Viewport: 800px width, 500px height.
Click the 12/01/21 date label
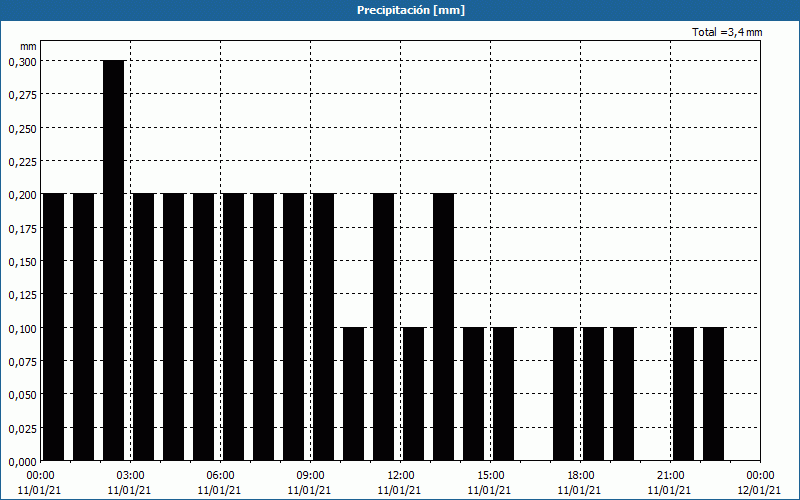click(760, 490)
